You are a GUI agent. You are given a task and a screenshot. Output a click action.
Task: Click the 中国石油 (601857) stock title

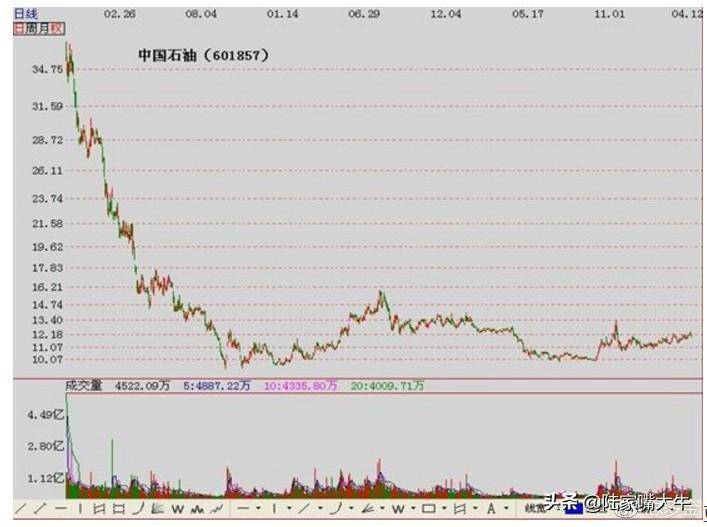point(204,55)
